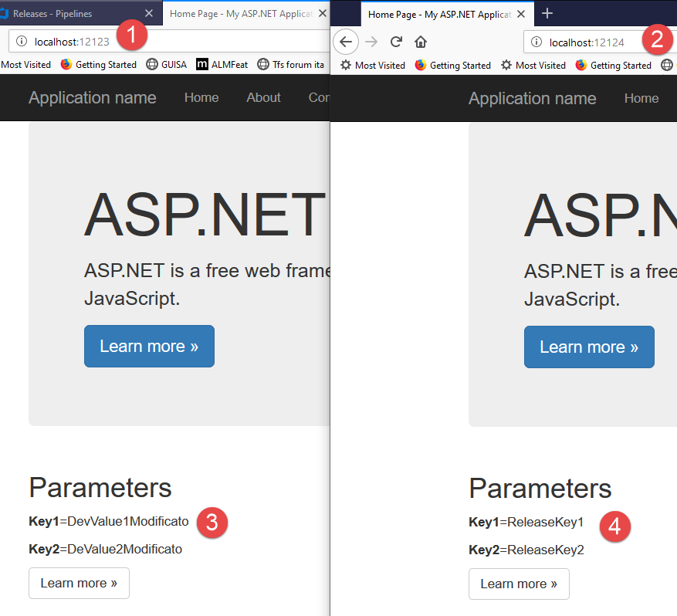Image resolution: width=677 pixels, height=616 pixels.
Task: Click blue Learn more button on left page
Action: pyautogui.click(x=150, y=346)
